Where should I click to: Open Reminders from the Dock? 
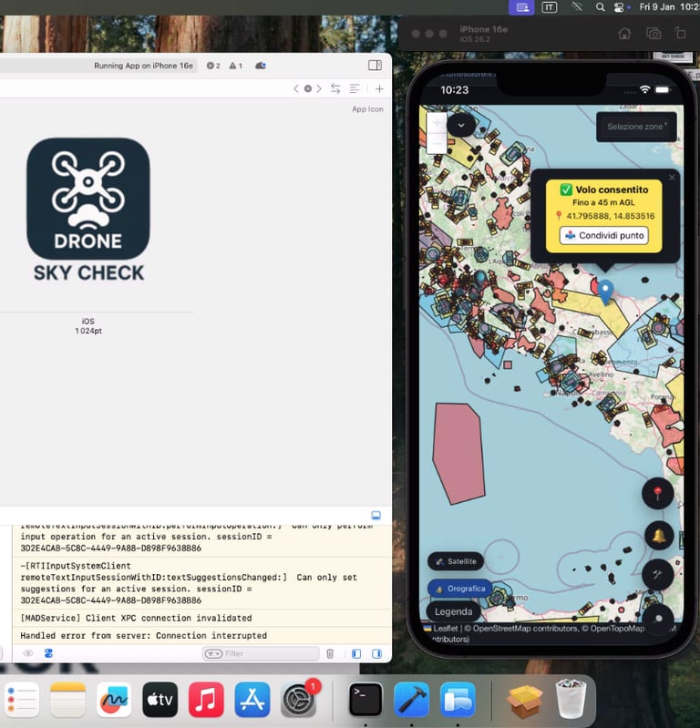pyautogui.click(x=22, y=700)
